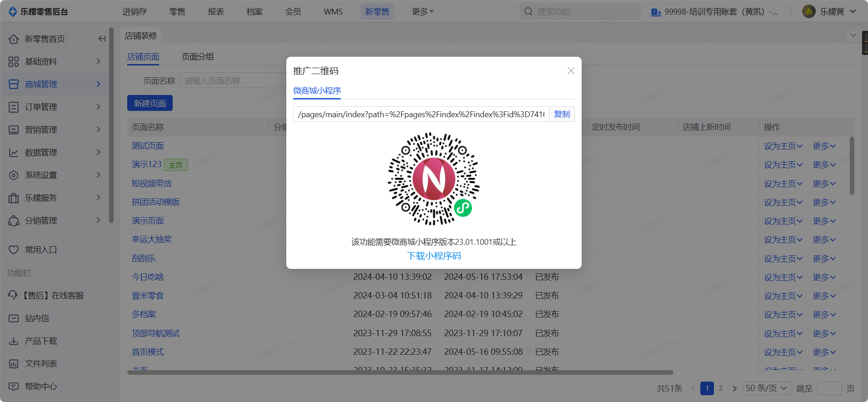The width and height of the screenshot is (868, 402).
Task: Click the 乐檬服务 bag icon
Action: click(x=14, y=198)
